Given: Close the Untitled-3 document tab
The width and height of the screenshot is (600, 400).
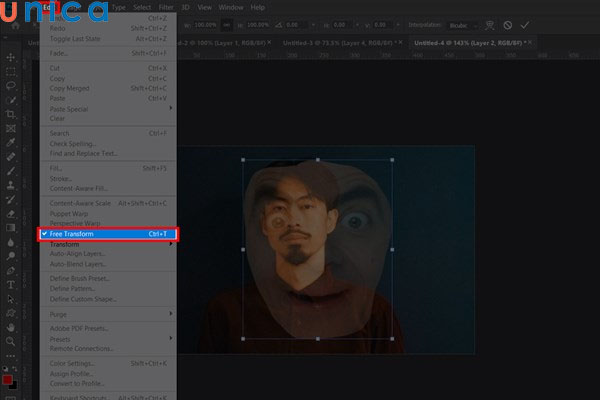Looking at the screenshot, I should [400, 42].
